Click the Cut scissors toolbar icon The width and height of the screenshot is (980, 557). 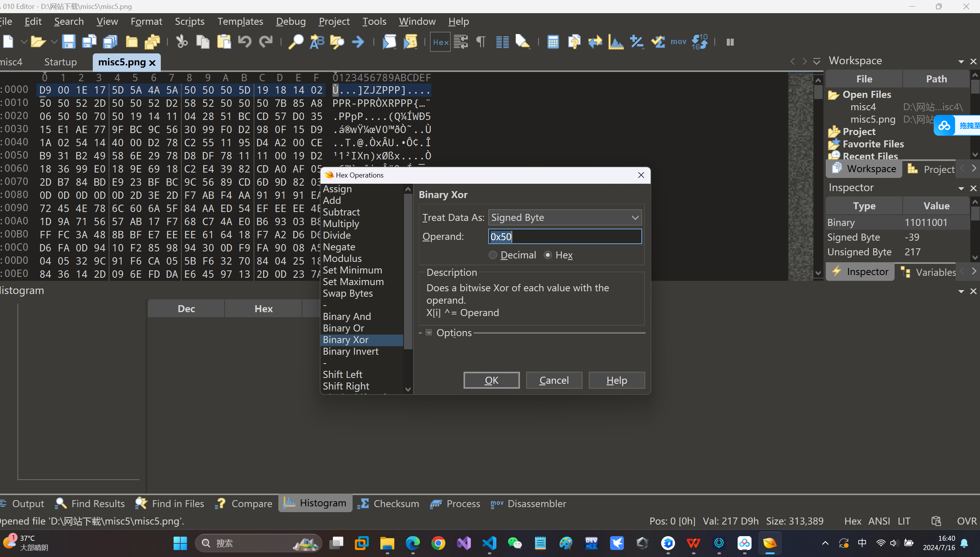point(181,42)
